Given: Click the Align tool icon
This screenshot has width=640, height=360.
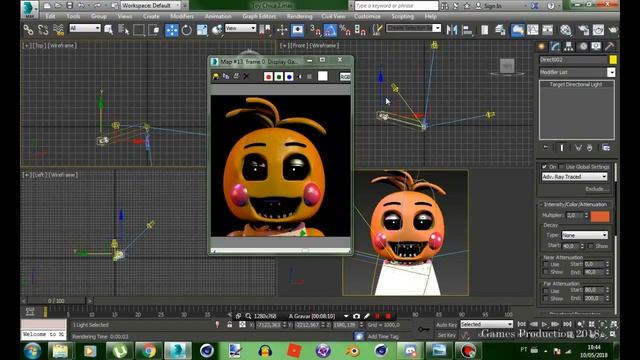Looking at the screenshot, I should [x=467, y=30].
